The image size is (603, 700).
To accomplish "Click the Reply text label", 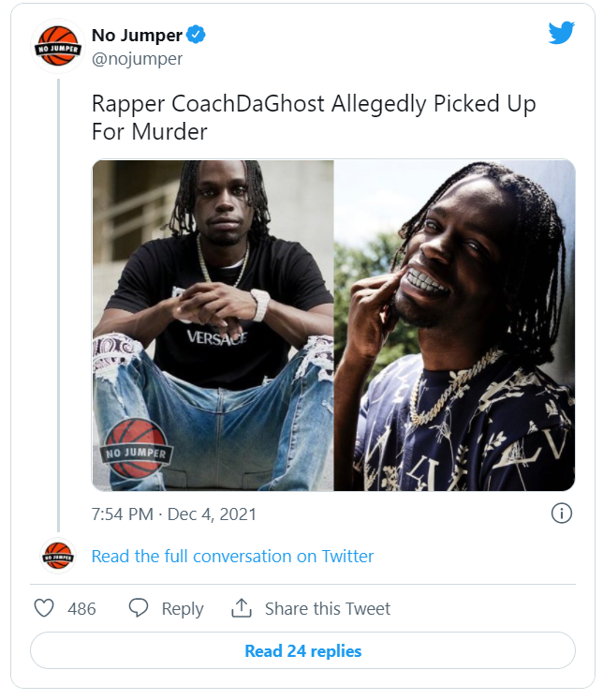I will click(x=183, y=609).
